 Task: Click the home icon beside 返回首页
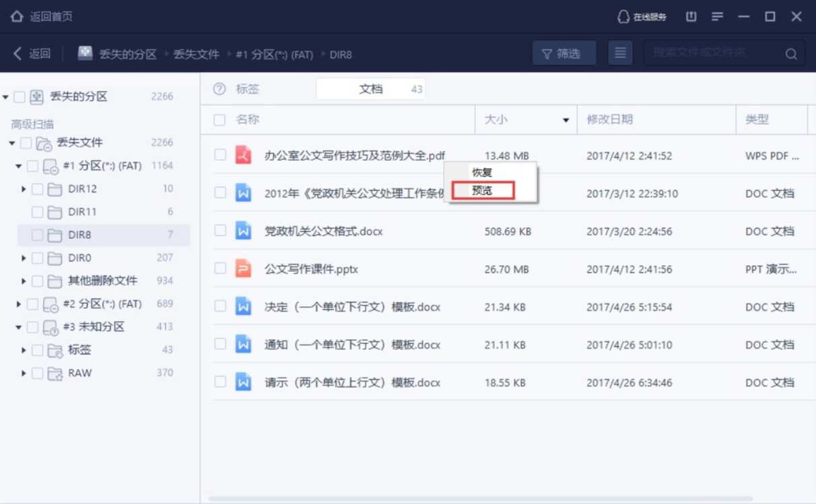(x=17, y=16)
